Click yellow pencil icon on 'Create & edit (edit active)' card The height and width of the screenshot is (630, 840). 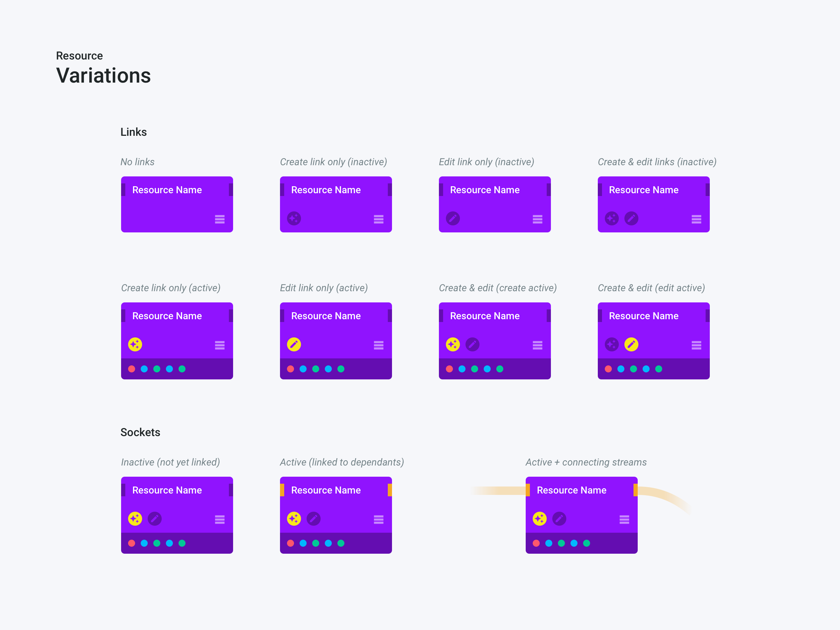pos(631,344)
